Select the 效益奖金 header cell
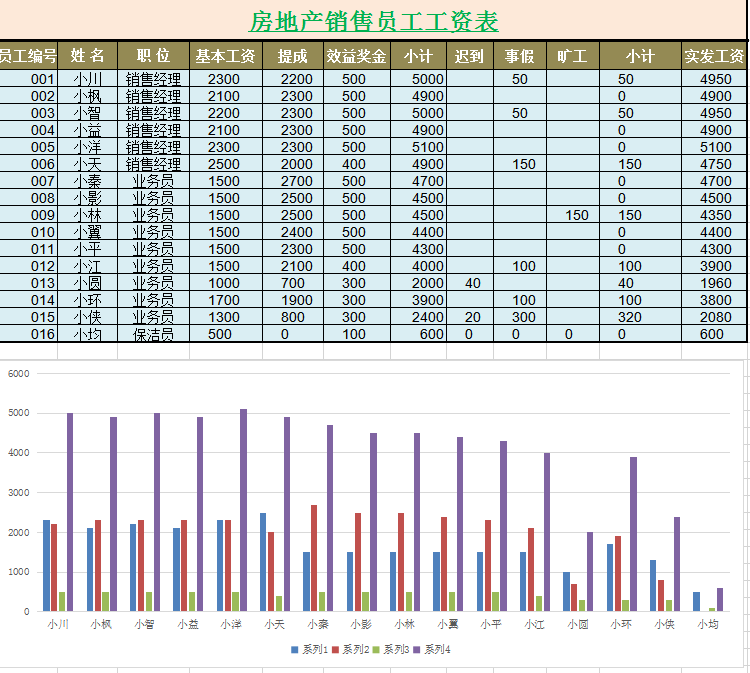The height and width of the screenshot is (673, 750). (x=356, y=56)
